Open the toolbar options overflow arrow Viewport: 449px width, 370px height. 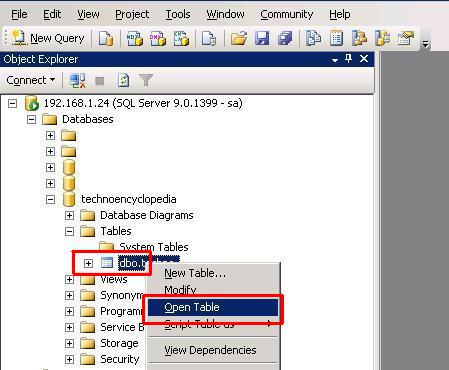[425, 43]
